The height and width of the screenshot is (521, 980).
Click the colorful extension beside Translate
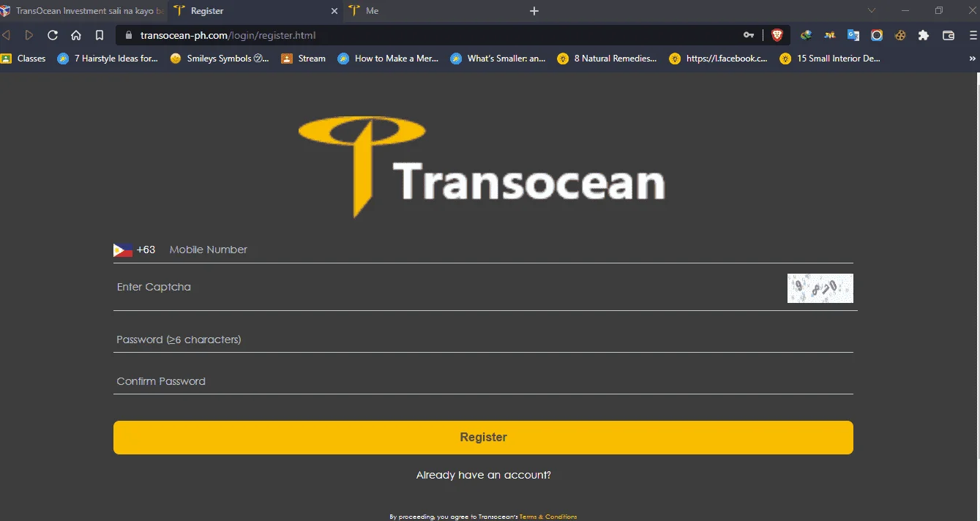click(x=830, y=35)
